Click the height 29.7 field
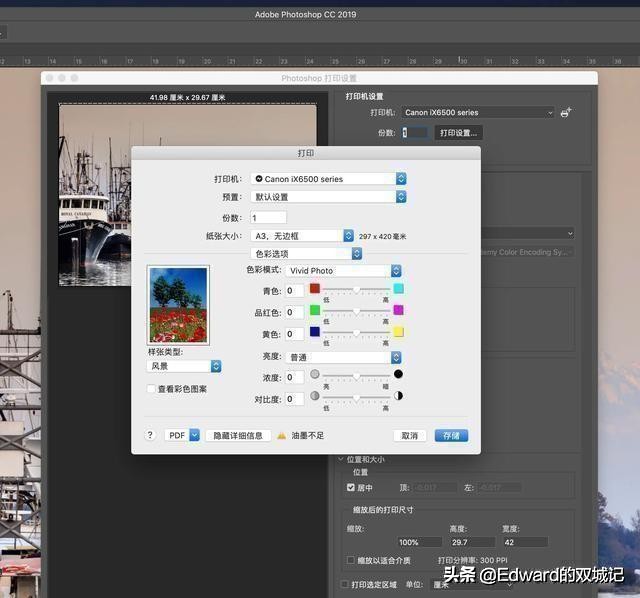 pos(472,542)
